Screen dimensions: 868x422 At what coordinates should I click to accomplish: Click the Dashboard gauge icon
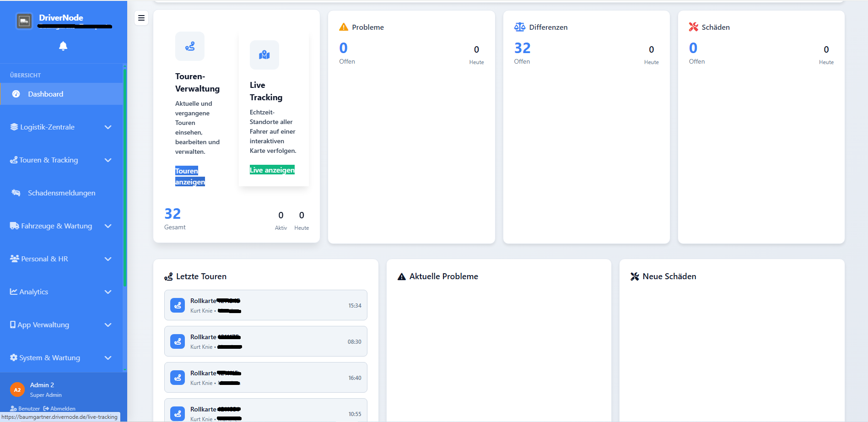pos(16,94)
